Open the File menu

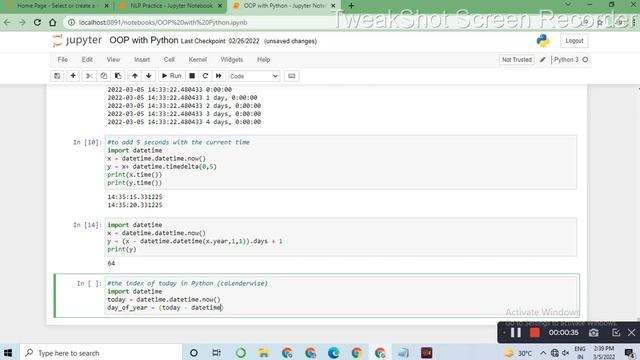tap(62, 60)
